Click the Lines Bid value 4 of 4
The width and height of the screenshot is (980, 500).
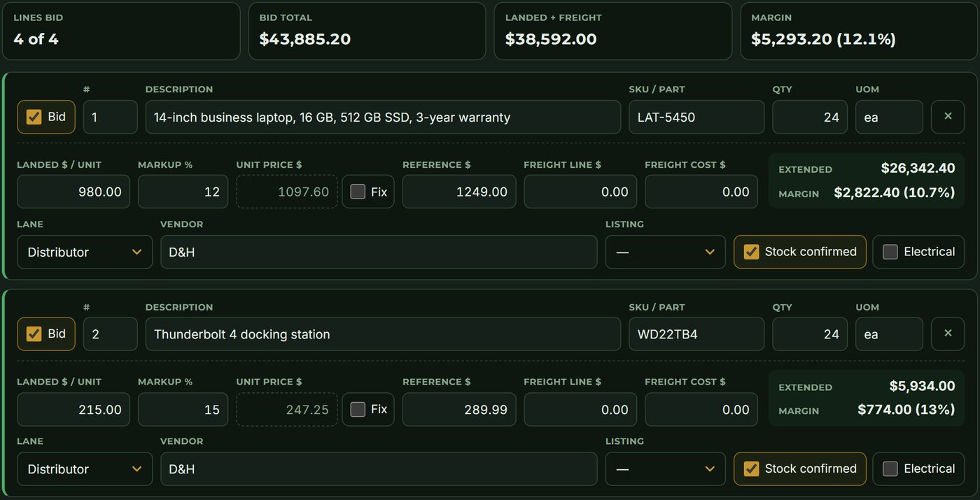(x=36, y=39)
